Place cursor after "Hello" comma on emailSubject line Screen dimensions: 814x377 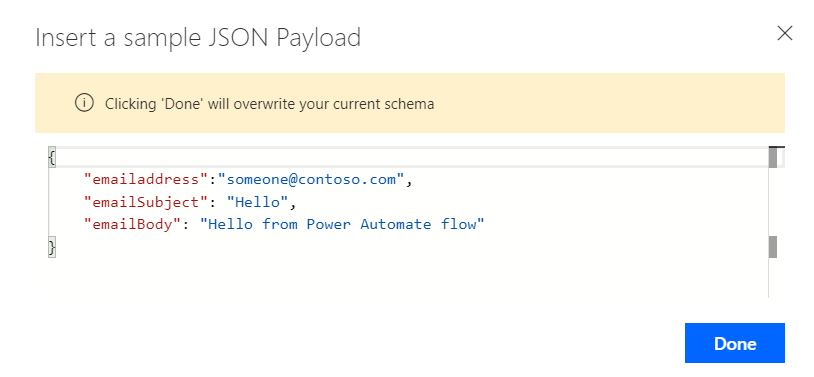pos(296,202)
